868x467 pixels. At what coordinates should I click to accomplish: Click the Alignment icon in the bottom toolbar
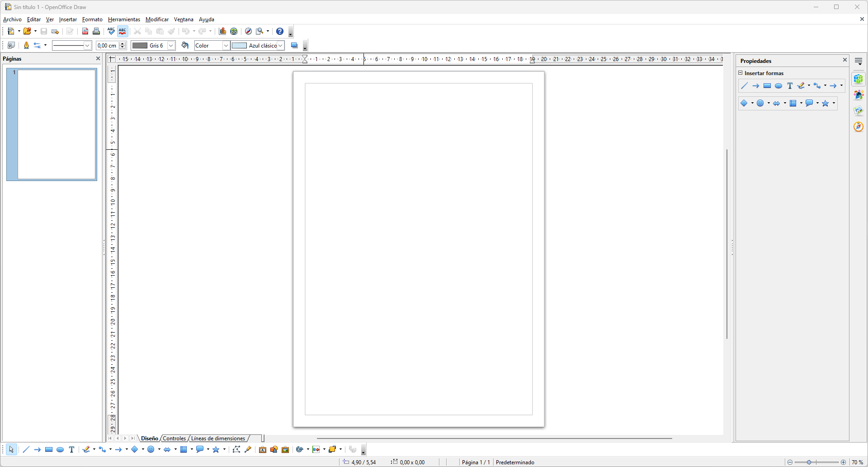point(316,449)
